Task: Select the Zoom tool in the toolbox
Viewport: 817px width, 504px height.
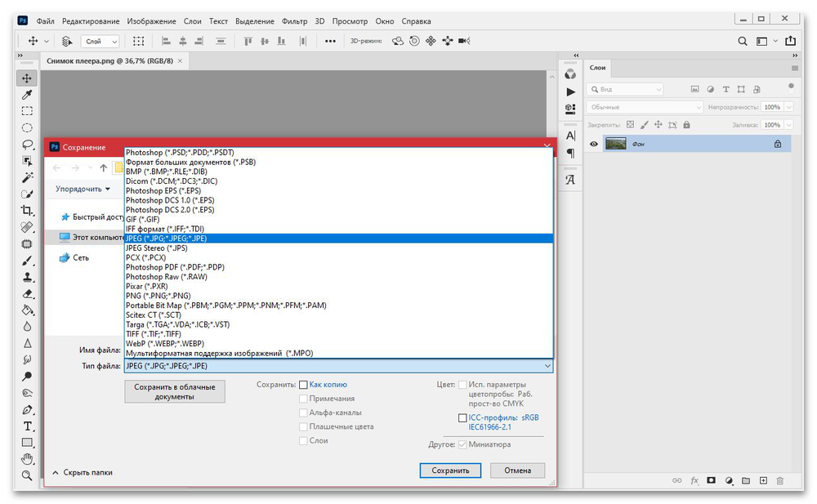Action: (x=27, y=475)
